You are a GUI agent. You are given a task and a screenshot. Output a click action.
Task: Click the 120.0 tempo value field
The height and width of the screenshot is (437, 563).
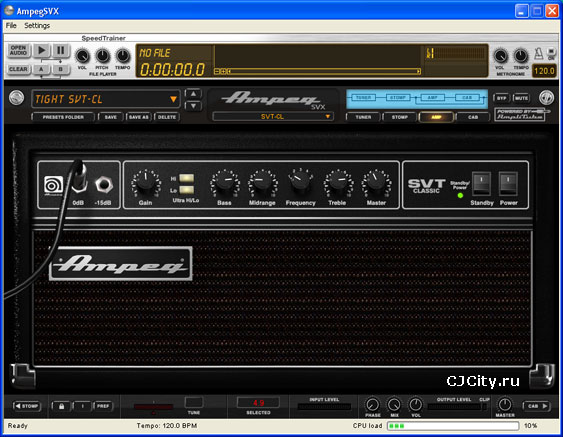pyautogui.click(x=544, y=71)
